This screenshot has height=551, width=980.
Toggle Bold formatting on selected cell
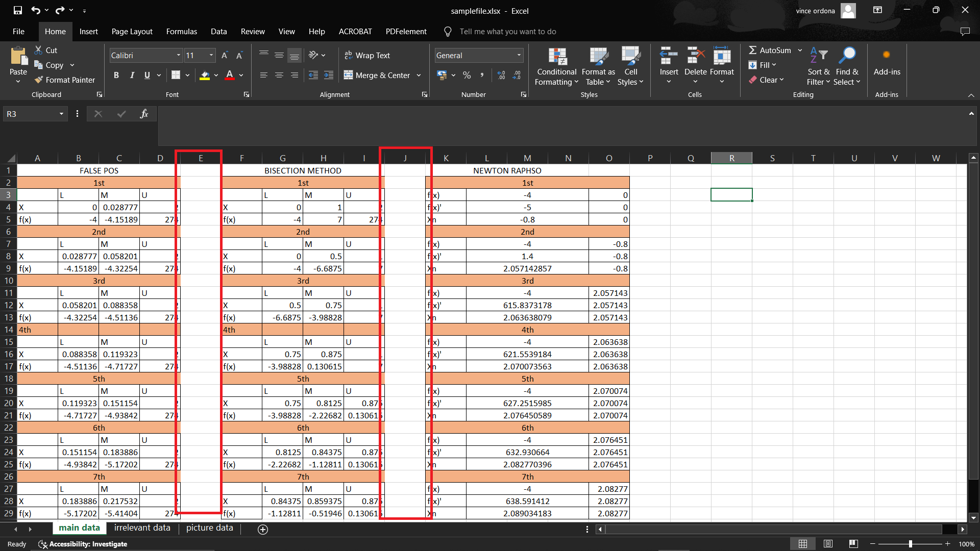pos(116,74)
